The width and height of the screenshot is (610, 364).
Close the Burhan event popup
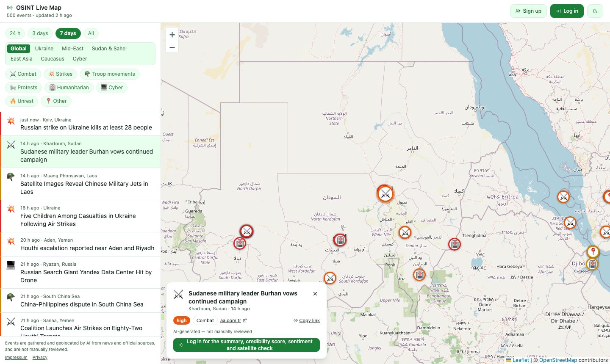[x=315, y=294]
